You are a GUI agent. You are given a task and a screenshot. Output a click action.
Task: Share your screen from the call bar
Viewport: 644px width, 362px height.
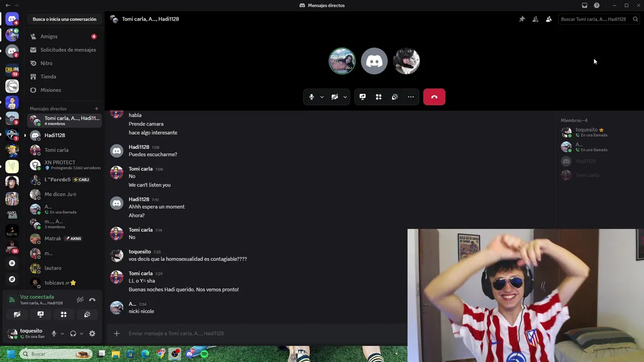click(362, 97)
